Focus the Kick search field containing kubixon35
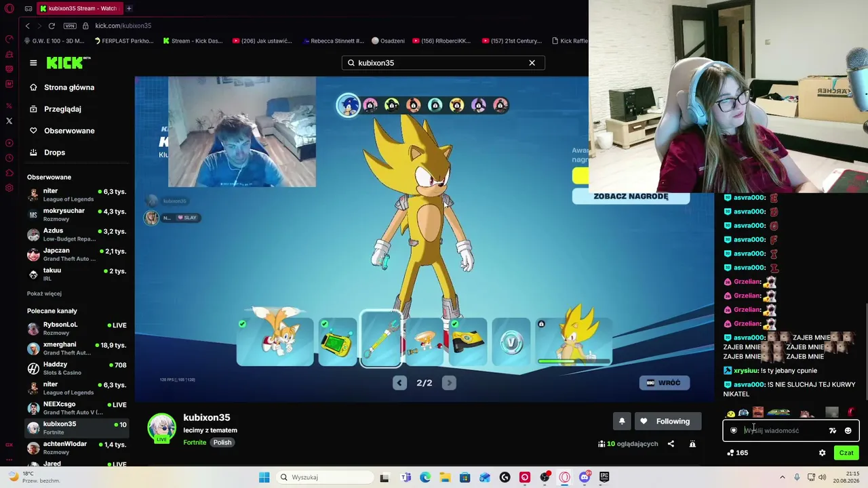The height and width of the screenshot is (488, 868). [443, 63]
